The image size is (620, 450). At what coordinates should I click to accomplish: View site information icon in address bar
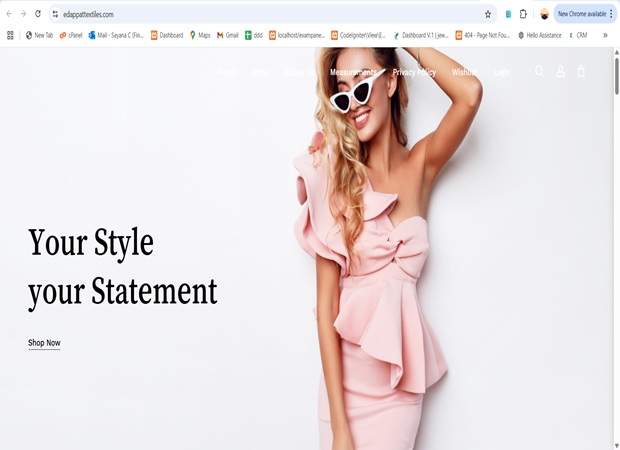pos(55,14)
